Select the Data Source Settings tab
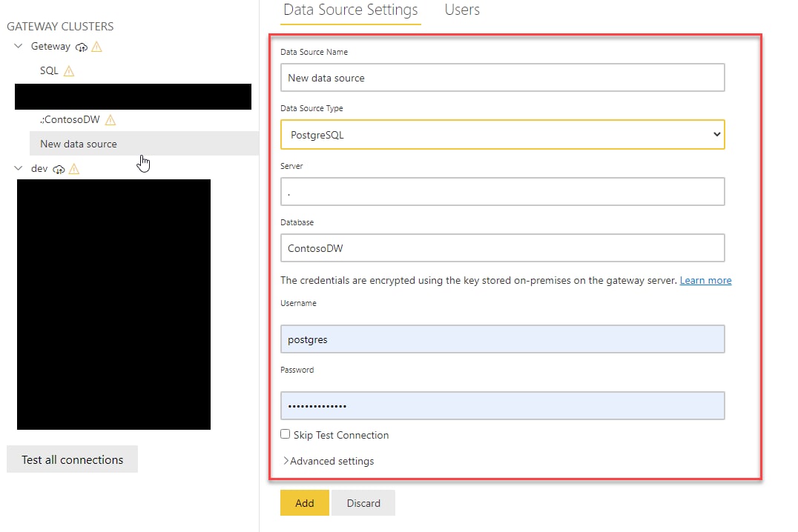 350,10
